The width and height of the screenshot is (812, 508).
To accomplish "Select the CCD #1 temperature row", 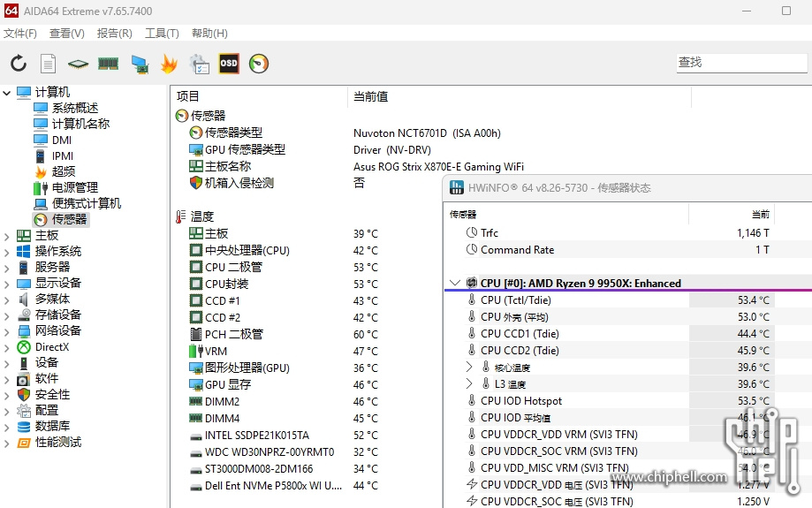I will click(284, 301).
